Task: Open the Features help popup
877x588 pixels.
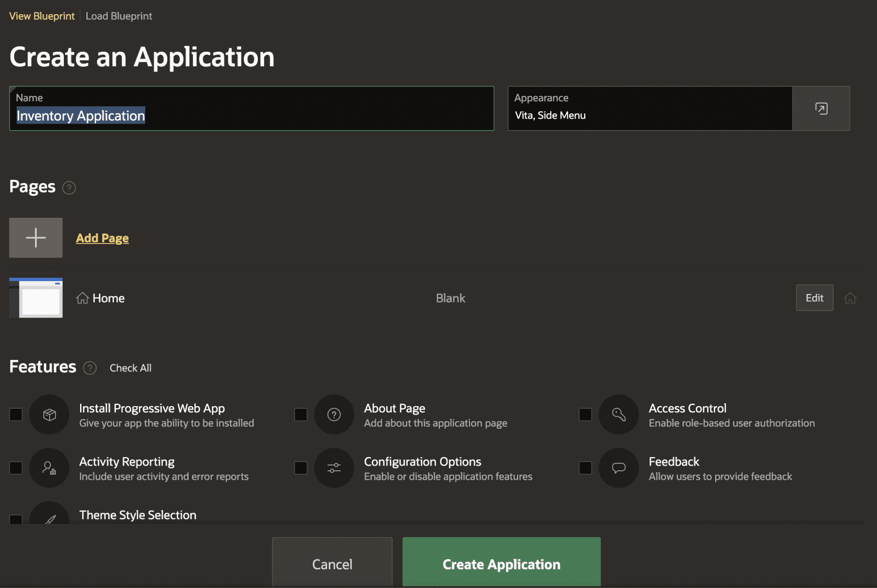Action: tap(90, 368)
